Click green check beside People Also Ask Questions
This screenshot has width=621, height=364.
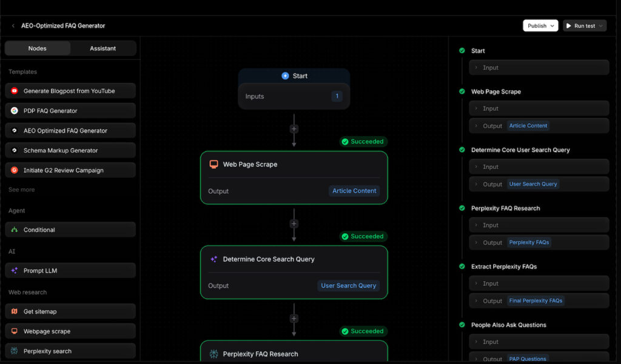pos(462,325)
